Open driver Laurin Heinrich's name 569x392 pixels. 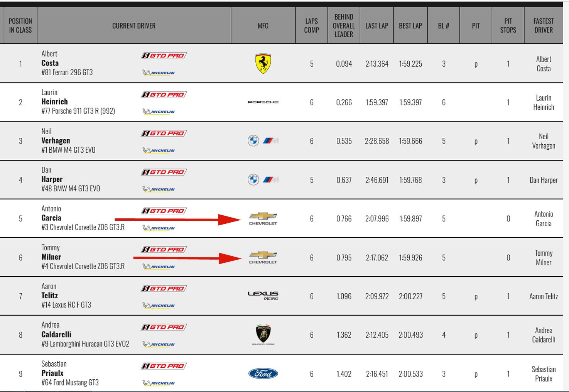(x=55, y=97)
